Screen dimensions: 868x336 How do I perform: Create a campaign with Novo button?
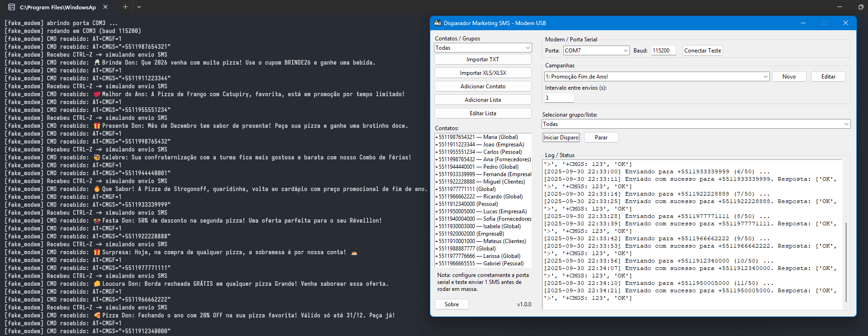point(789,77)
